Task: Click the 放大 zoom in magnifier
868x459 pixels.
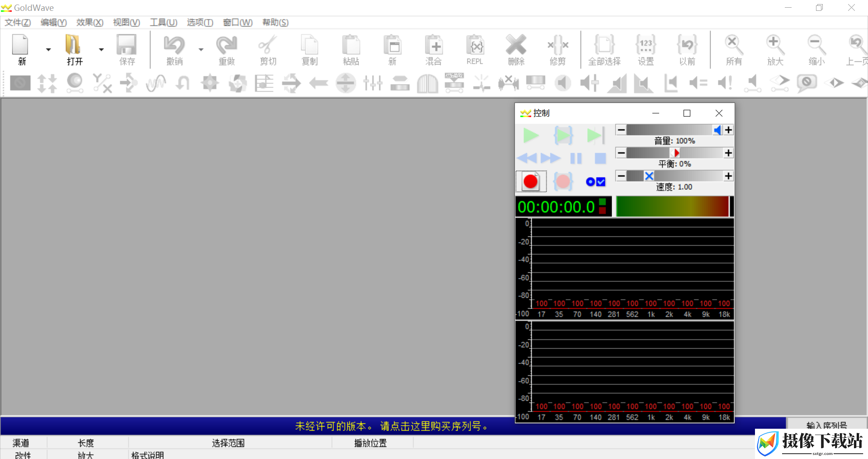Action: point(775,49)
